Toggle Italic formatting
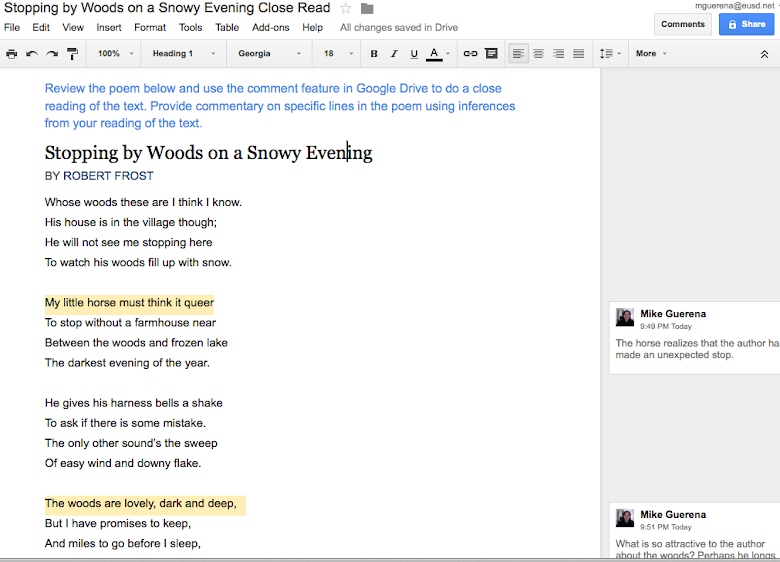780x562 pixels. (x=394, y=54)
